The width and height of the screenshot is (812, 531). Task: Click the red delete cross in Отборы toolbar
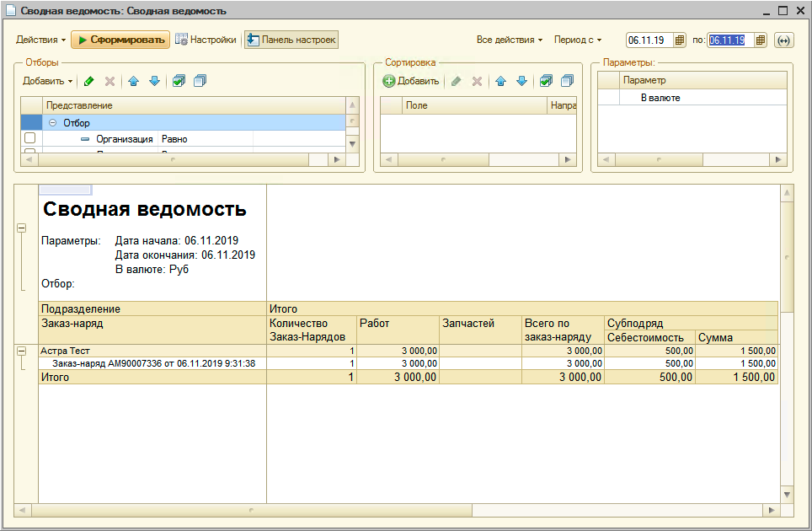tap(110, 81)
